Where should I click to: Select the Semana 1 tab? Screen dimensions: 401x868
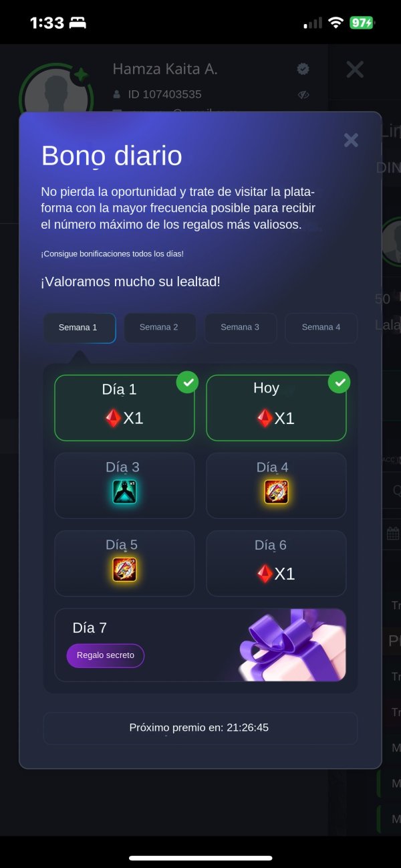[x=79, y=328]
